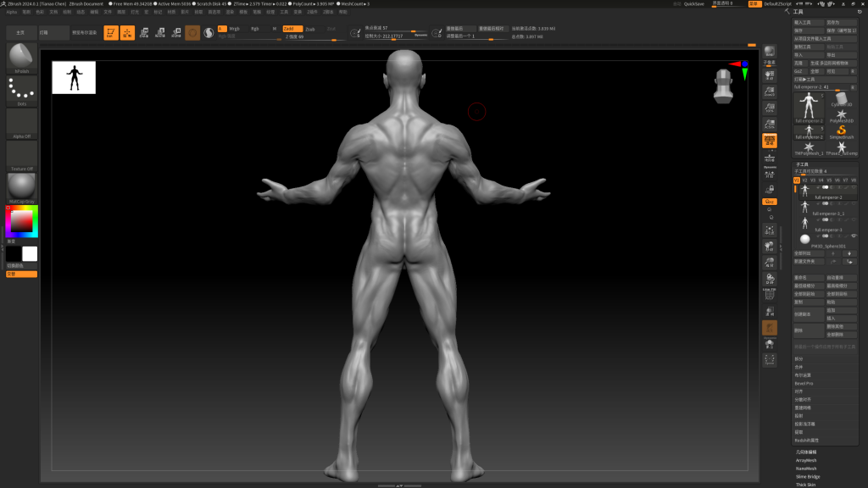Expand the Thick Skin section
Image resolution: width=868 pixels, height=488 pixels.
[805, 485]
